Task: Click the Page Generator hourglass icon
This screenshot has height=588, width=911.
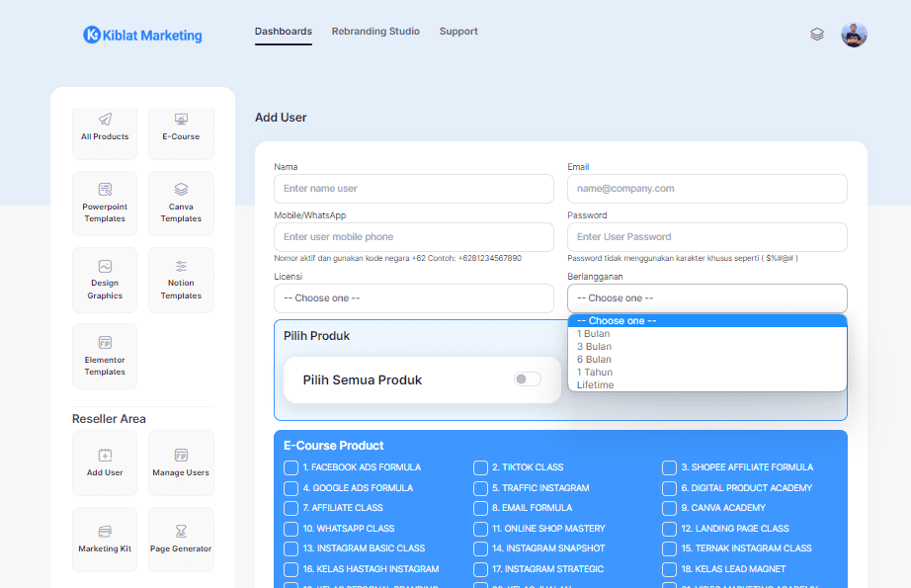Action: (x=181, y=531)
